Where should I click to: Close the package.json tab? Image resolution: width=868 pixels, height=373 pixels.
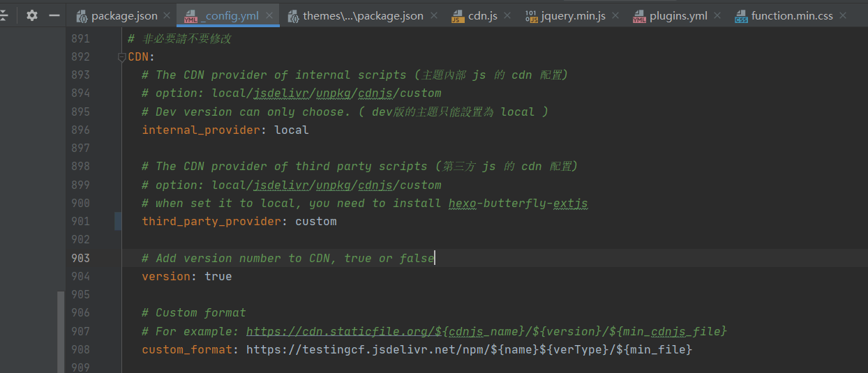point(166,16)
